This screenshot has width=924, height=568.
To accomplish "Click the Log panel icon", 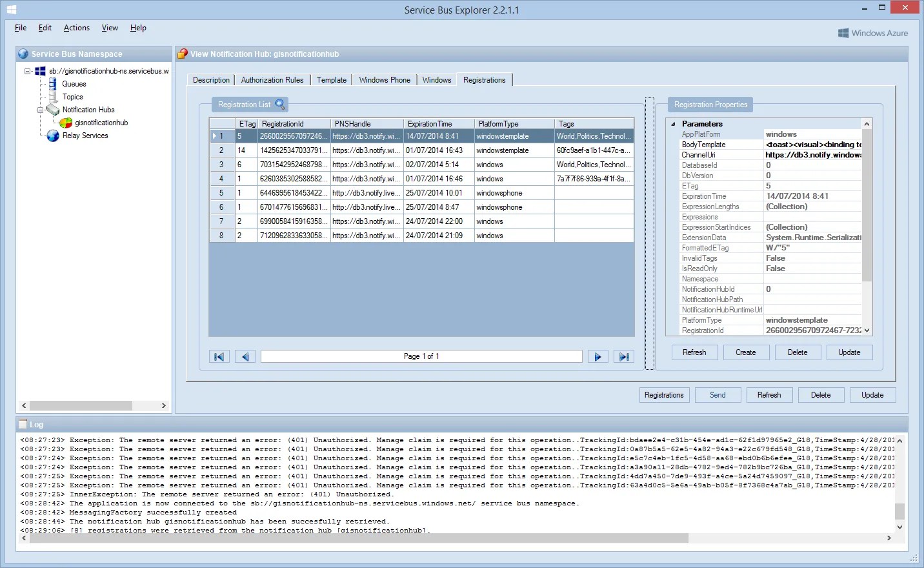I will click(23, 424).
